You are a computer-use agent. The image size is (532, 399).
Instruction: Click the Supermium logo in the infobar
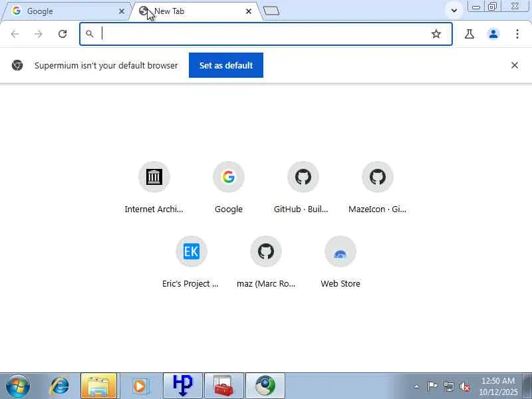pos(17,65)
